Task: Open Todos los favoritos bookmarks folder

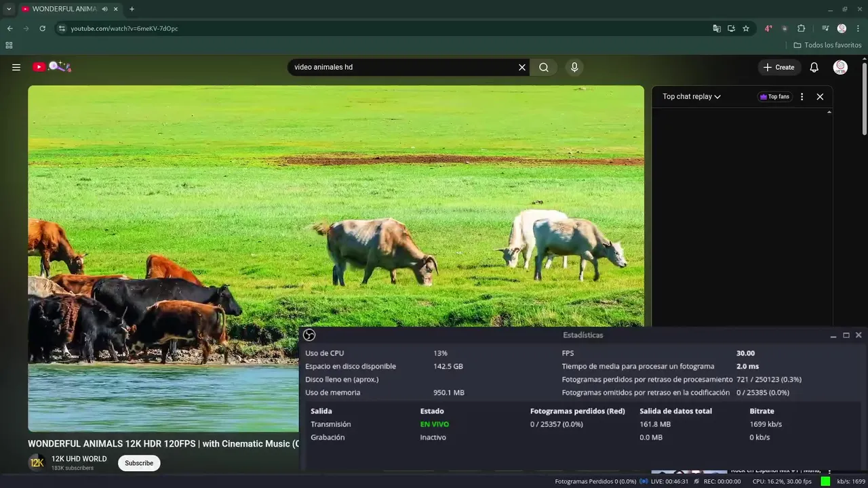Action: point(827,45)
